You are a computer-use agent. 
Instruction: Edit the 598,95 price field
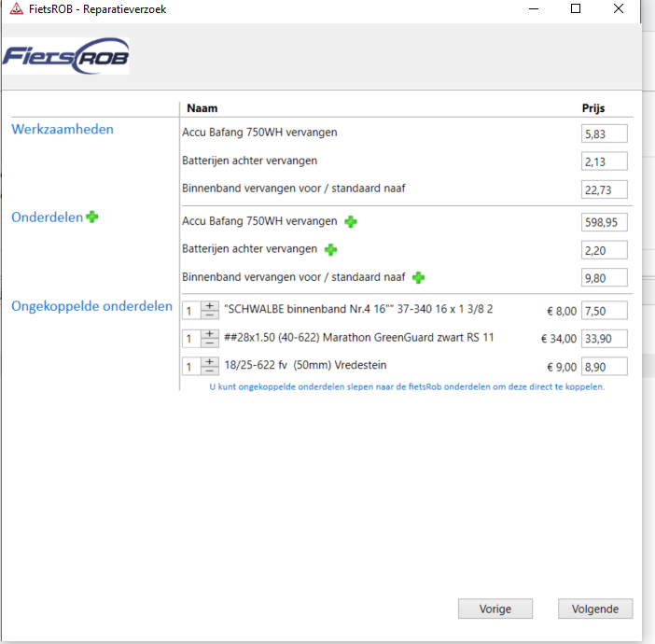(604, 222)
